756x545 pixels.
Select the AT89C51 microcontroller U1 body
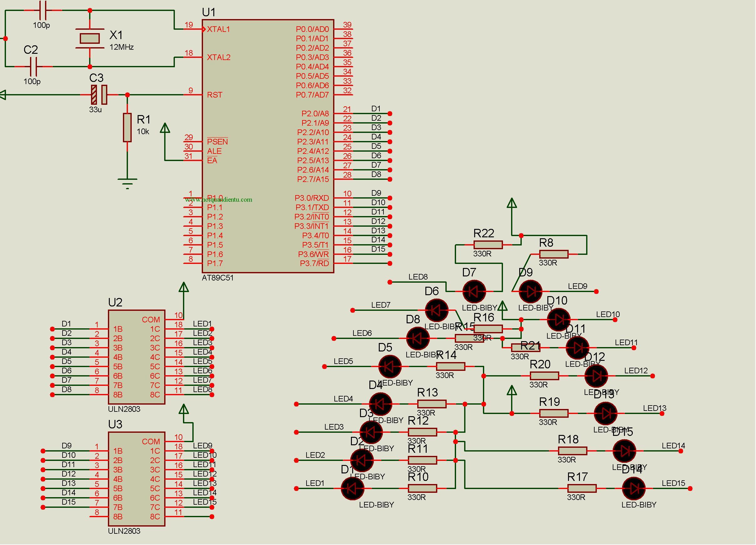pyautogui.click(x=268, y=146)
